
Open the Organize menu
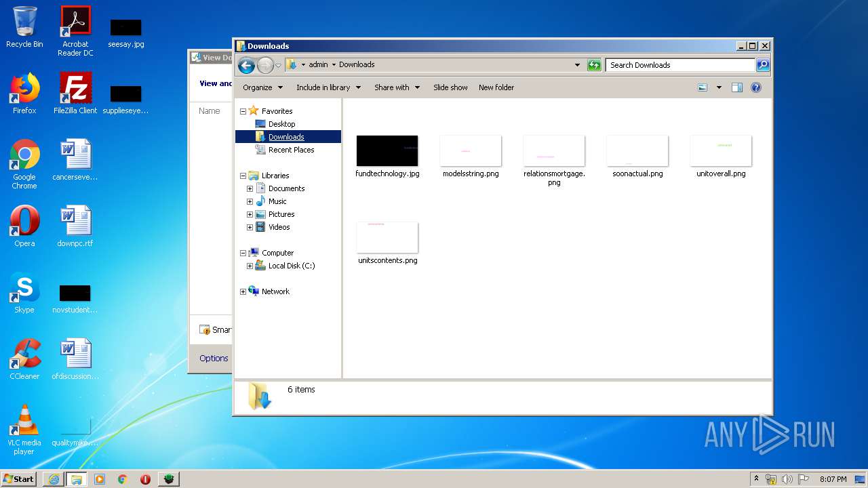click(x=262, y=87)
